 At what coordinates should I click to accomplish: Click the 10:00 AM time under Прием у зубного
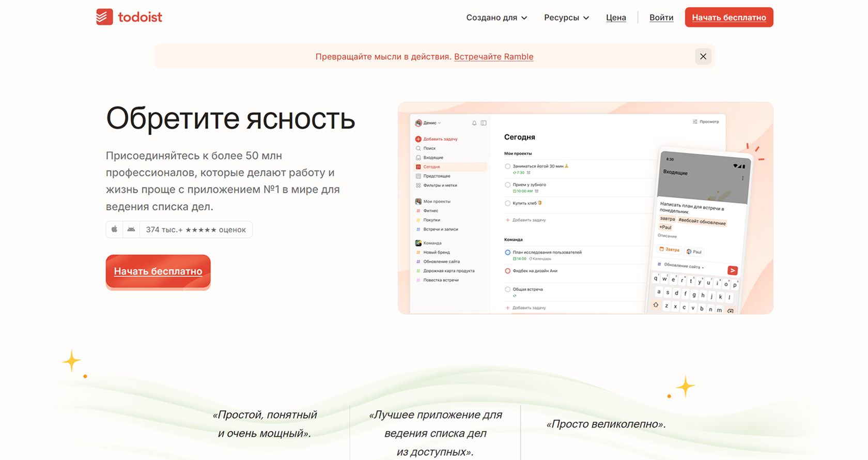[x=524, y=191]
